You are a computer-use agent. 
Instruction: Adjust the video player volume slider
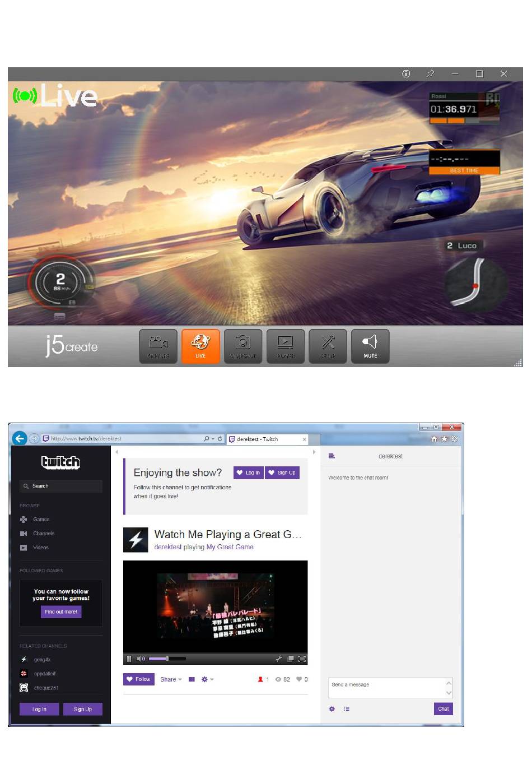[x=167, y=659]
